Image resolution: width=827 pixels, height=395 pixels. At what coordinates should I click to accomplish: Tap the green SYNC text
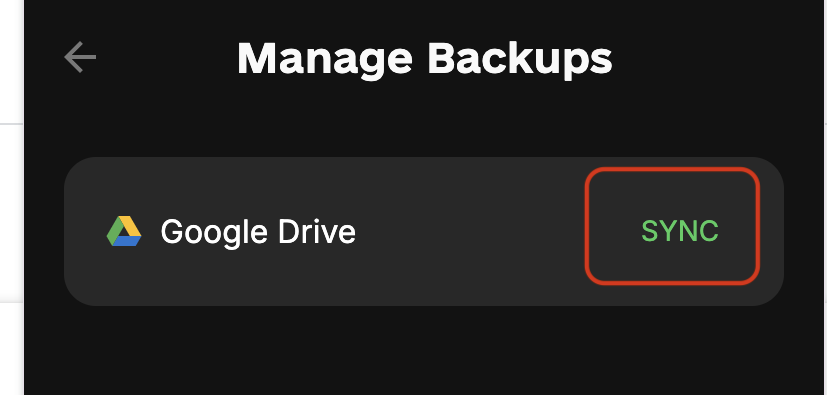click(x=679, y=231)
